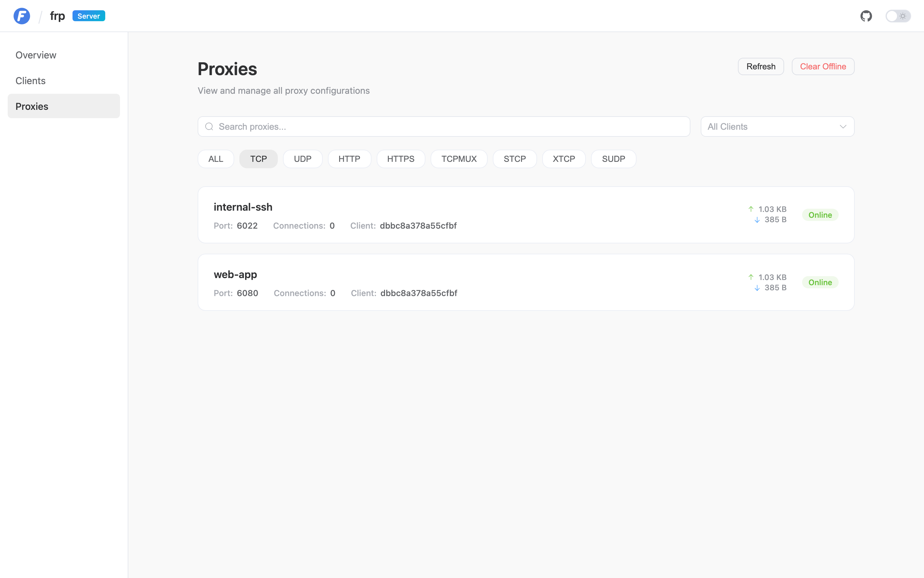Click the frp logo icon
The width and height of the screenshot is (924, 578).
point(22,16)
